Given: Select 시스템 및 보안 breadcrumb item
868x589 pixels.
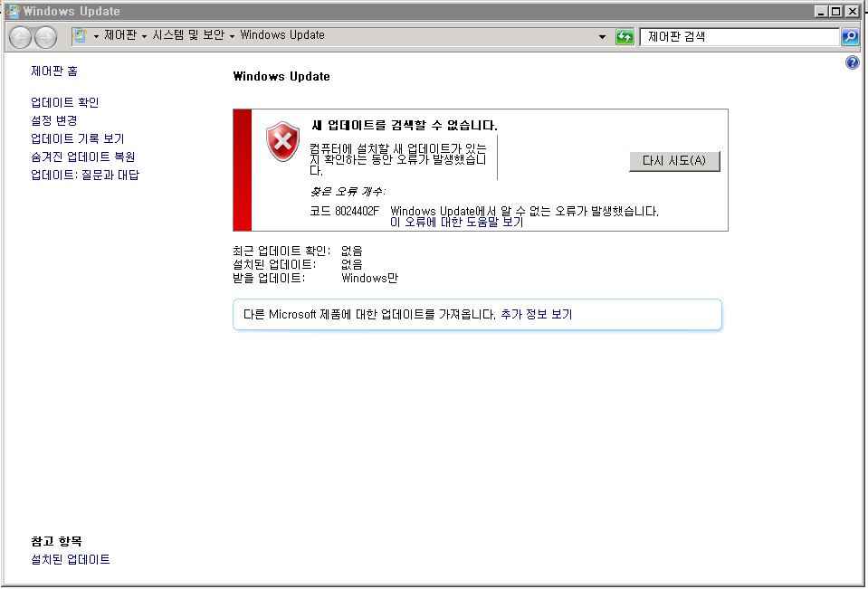Looking at the screenshot, I should 188,35.
